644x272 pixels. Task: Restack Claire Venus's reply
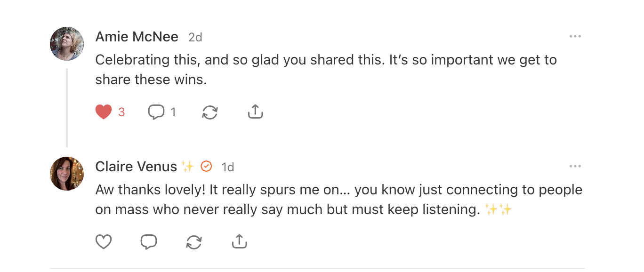194,242
